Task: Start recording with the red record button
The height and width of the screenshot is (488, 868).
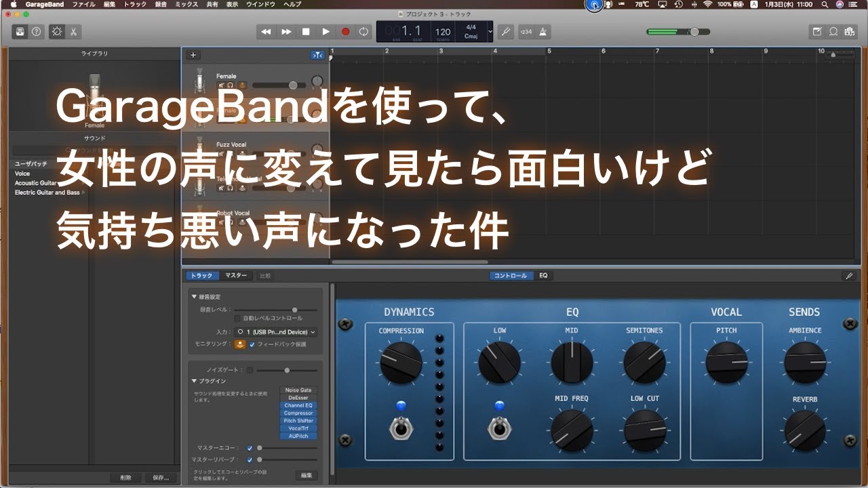Action: pyautogui.click(x=345, y=31)
